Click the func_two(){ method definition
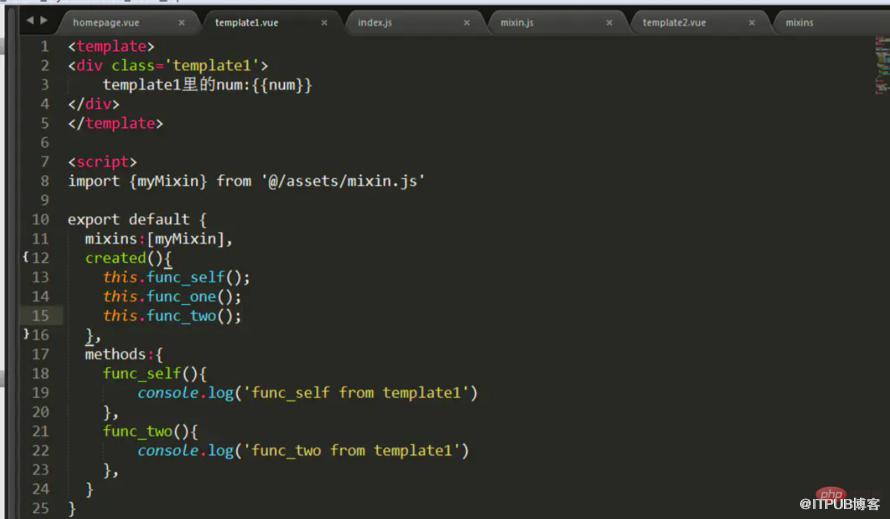Viewport: 890px width, 519px height. 150,432
